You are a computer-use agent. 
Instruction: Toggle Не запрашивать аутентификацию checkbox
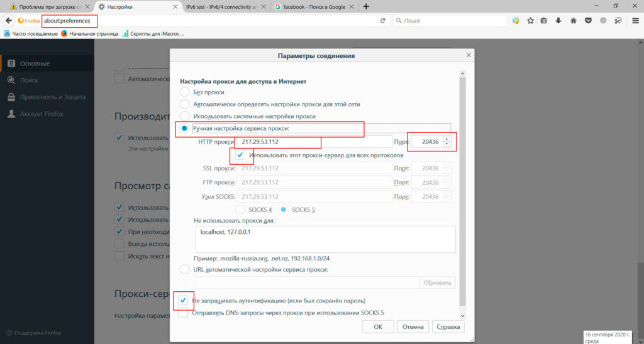[x=183, y=301]
